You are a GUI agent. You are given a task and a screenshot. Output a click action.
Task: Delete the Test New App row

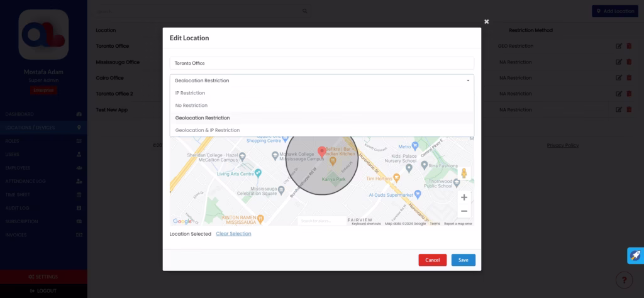click(x=629, y=109)
